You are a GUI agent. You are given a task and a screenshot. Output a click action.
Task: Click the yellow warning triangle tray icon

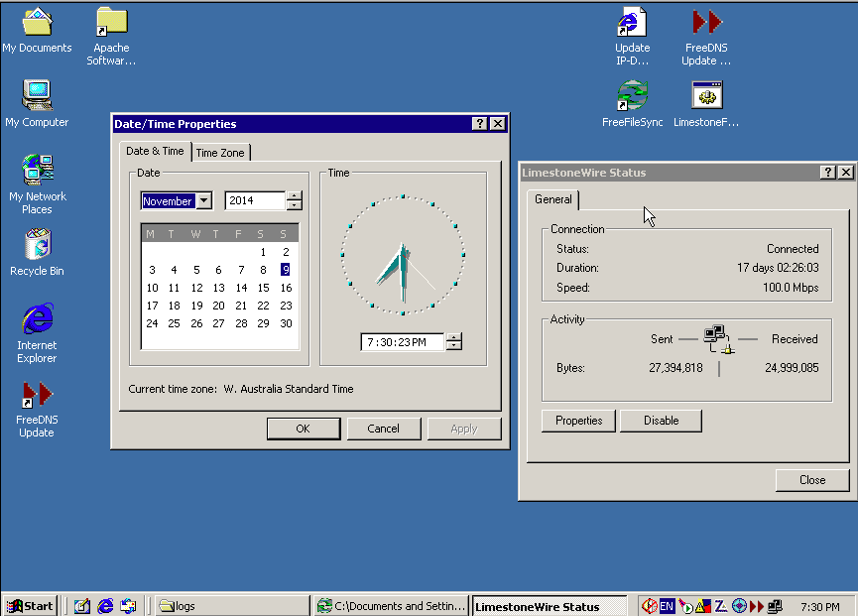click(x=702, y=606)
